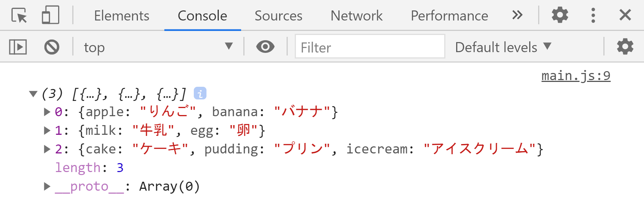Viewport: 644px width, 197px height.
Task: Activate the inspect element cursor tool
Action: (x=19, y=16)
